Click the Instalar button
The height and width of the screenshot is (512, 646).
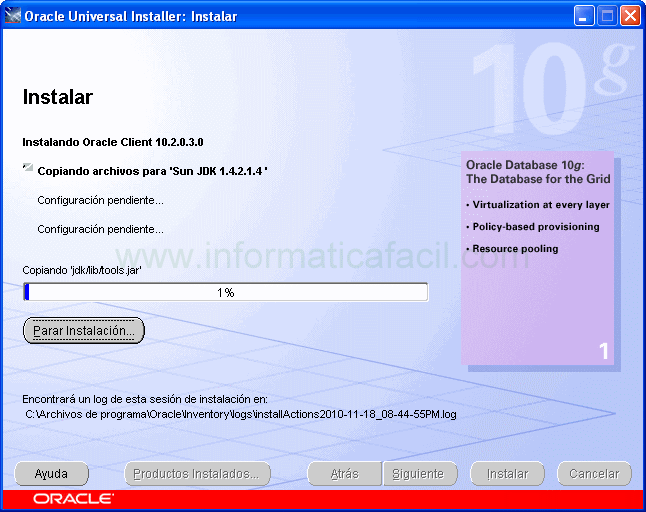point(507,474)
